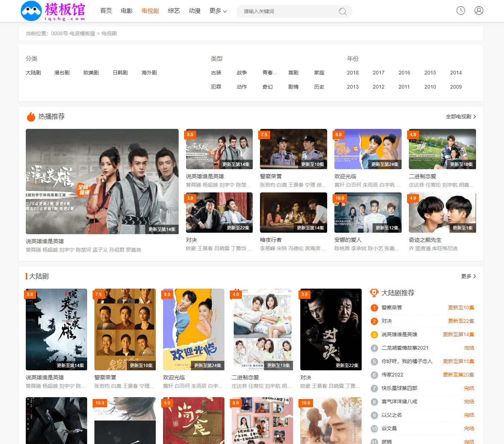
Task: Switch to the 电影 navigation tab
Action: click(x=127, y=11)
